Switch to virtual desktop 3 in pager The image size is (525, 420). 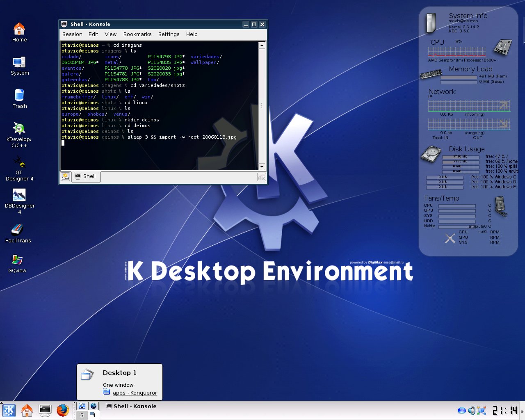click(x=82, y=415)
